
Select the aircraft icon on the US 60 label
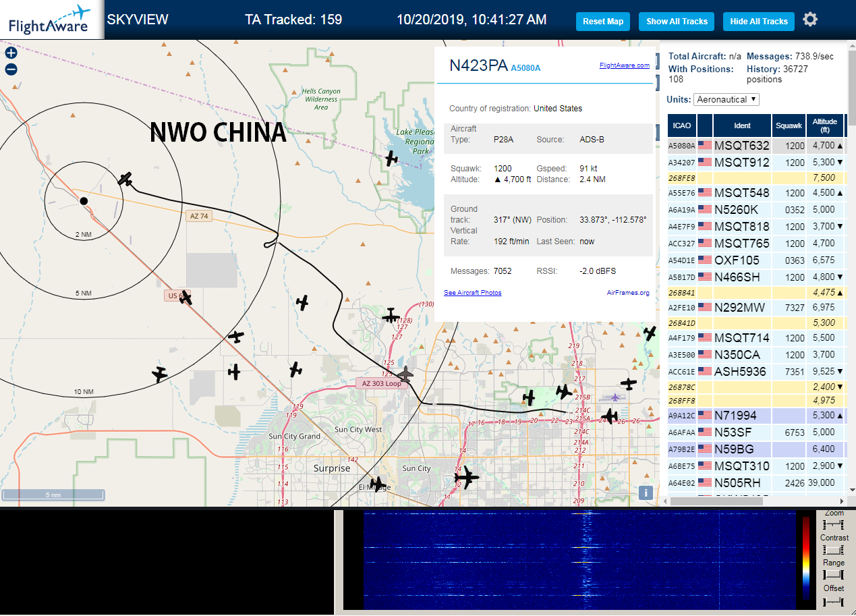pyautogui.click(x=186, y=298)
